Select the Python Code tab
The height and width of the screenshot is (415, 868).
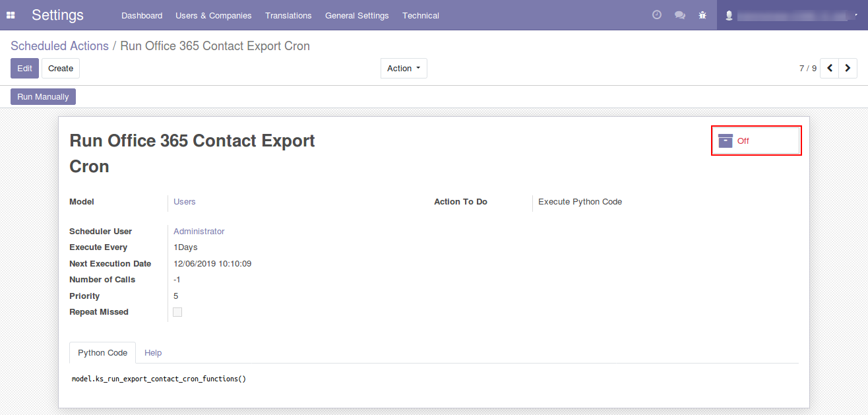click(102, 353)
